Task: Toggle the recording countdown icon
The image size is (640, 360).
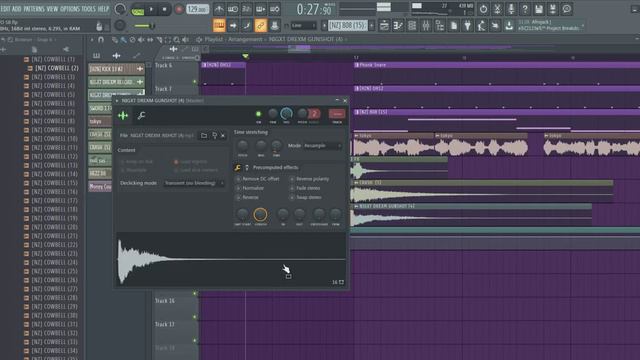Action: [x=247, y=9]
